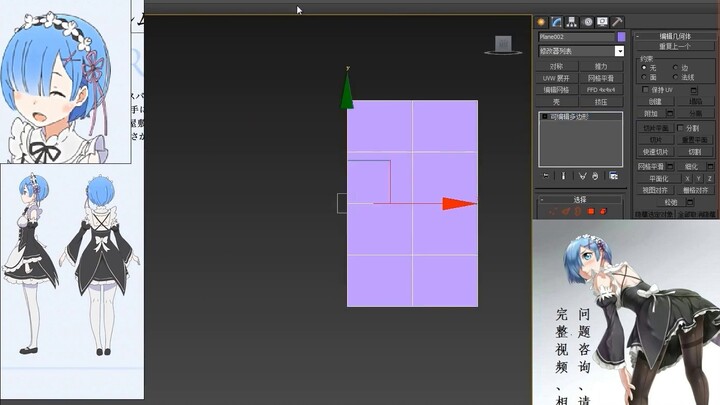Viewport: 720px width, 405px height.
Task: Click the ViewCube in the viewport
Action: [504, 44]
